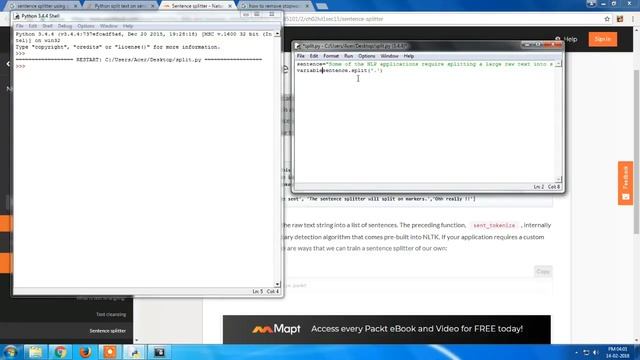The height and width of the screenshot is (360, 640).
Task: Click 'Col: 4' in Shell status bar
Action: coord(273,291)
